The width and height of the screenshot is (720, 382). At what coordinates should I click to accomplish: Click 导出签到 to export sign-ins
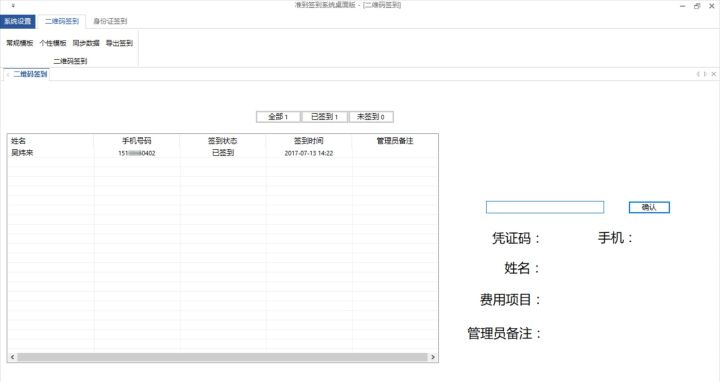(x=119, y=43)
